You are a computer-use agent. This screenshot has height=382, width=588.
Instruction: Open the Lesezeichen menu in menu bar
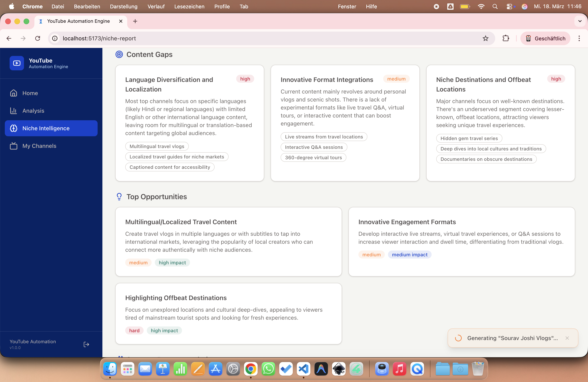[x=189, y=6]
